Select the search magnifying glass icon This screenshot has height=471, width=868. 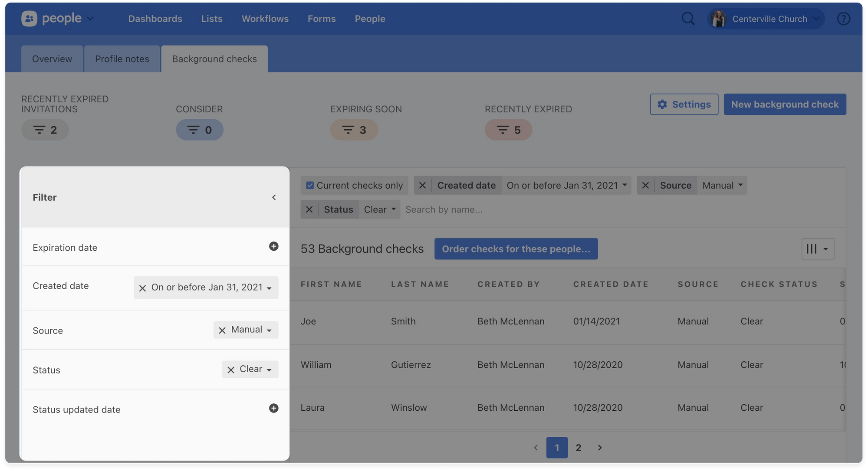click(688, 19)
